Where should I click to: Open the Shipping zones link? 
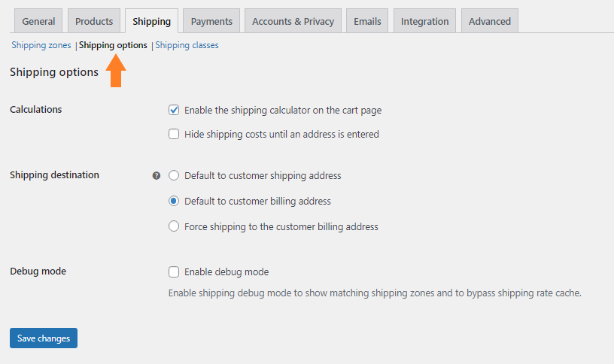[41, 45]
